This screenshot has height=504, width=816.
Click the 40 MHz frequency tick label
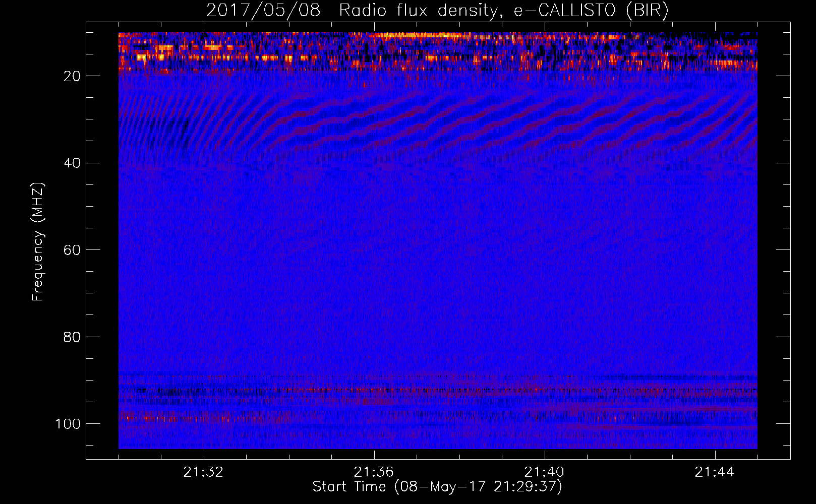72,163
